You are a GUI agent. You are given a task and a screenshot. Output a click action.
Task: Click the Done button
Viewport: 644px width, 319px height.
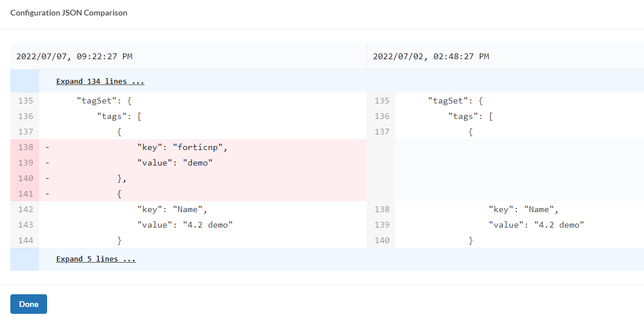[29, 304]
